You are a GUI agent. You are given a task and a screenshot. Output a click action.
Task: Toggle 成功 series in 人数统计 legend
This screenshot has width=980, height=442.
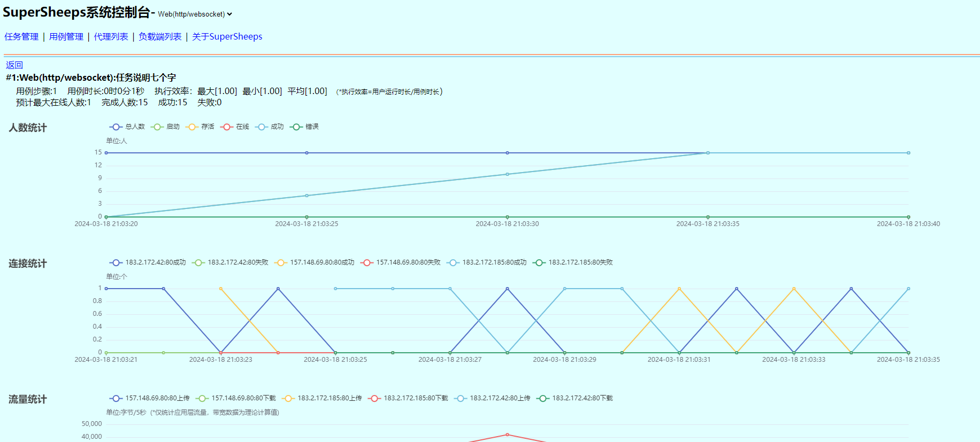coord(270,127)
